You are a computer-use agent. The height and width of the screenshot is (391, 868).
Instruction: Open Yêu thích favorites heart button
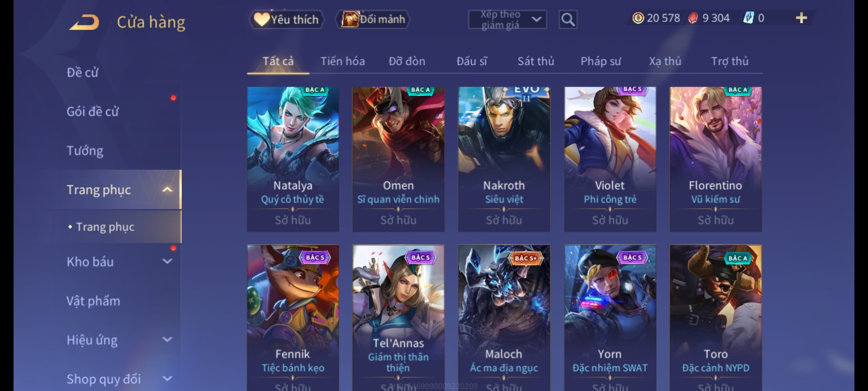286,20
